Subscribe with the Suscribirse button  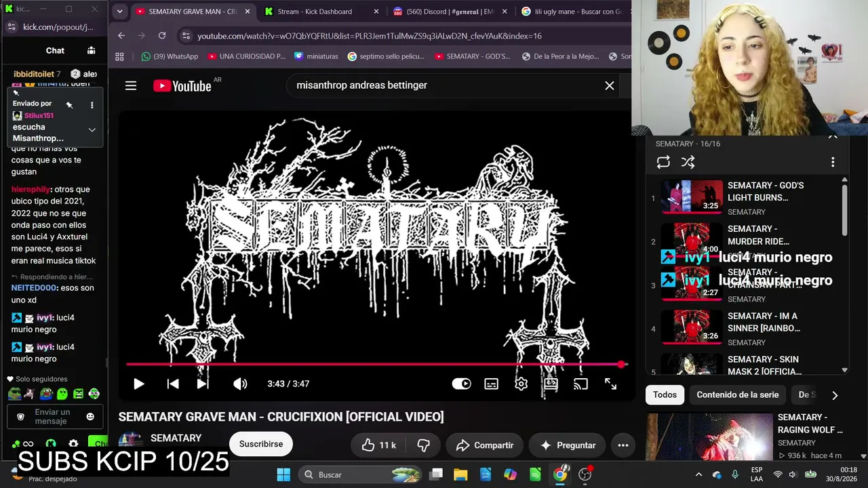point(261,444)
